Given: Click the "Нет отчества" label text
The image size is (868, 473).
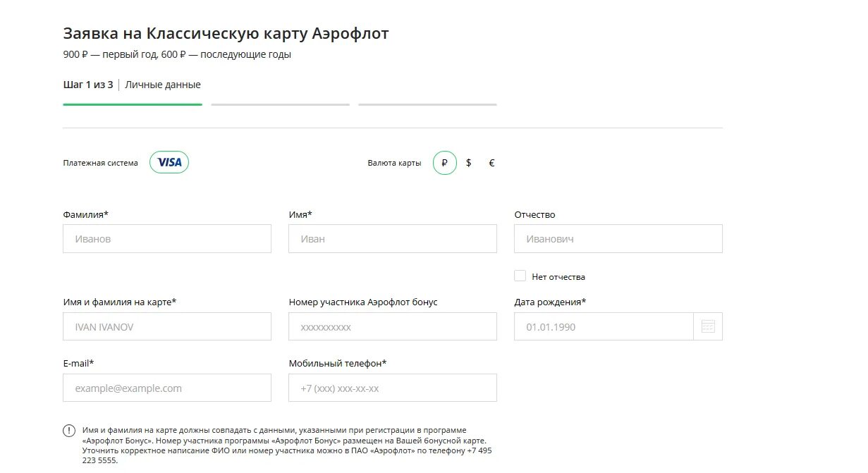Looking at the screenshot, I should (x=558, y=277).
